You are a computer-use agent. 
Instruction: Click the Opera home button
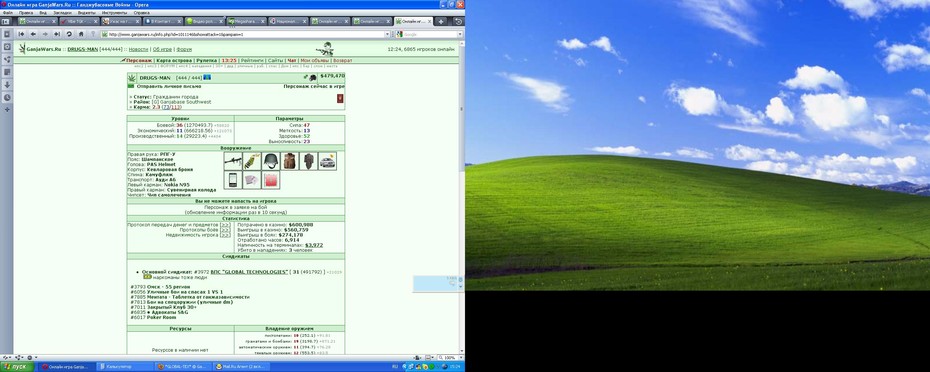(x=81, y=34)
